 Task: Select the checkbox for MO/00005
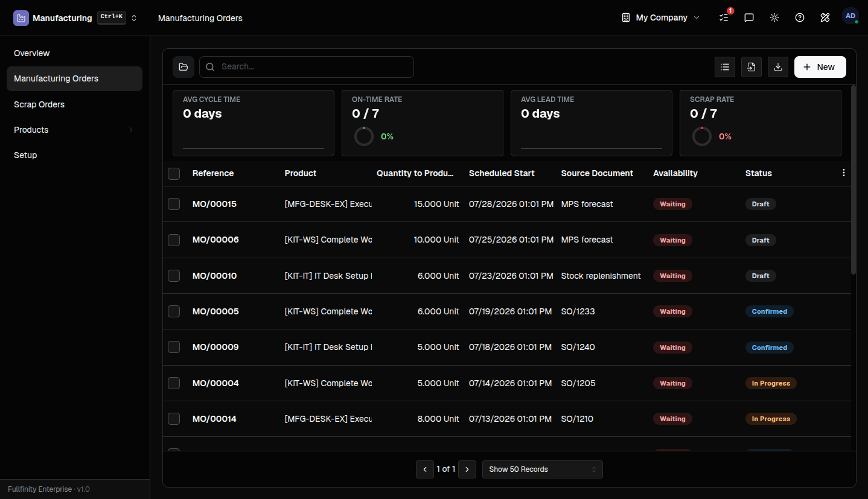point(174,311)
